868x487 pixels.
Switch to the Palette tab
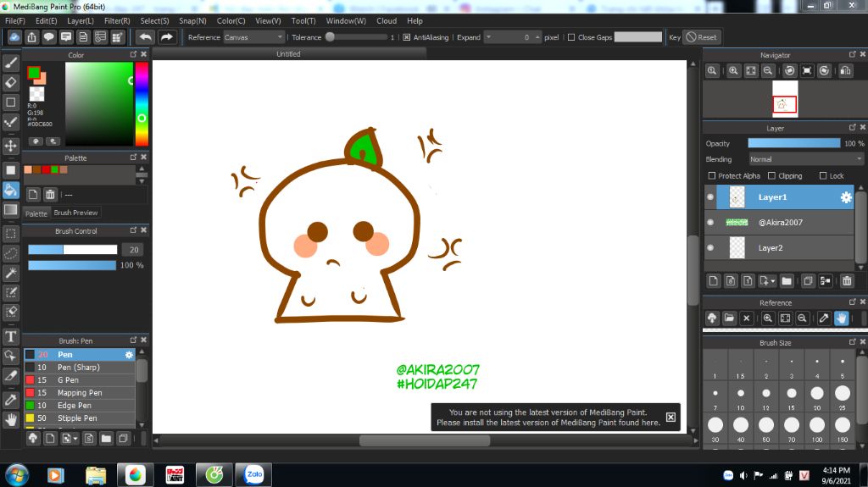click(x=36, y=213)
